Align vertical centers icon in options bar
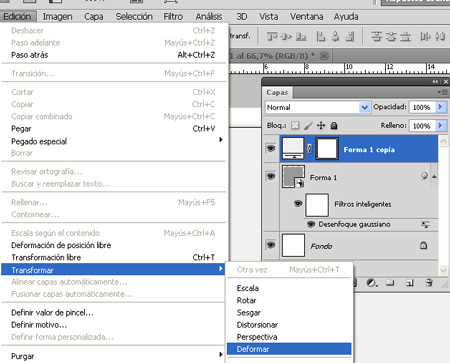Image resolution: width=450 pixels, height=363 pixels. (x=286, y=36)
